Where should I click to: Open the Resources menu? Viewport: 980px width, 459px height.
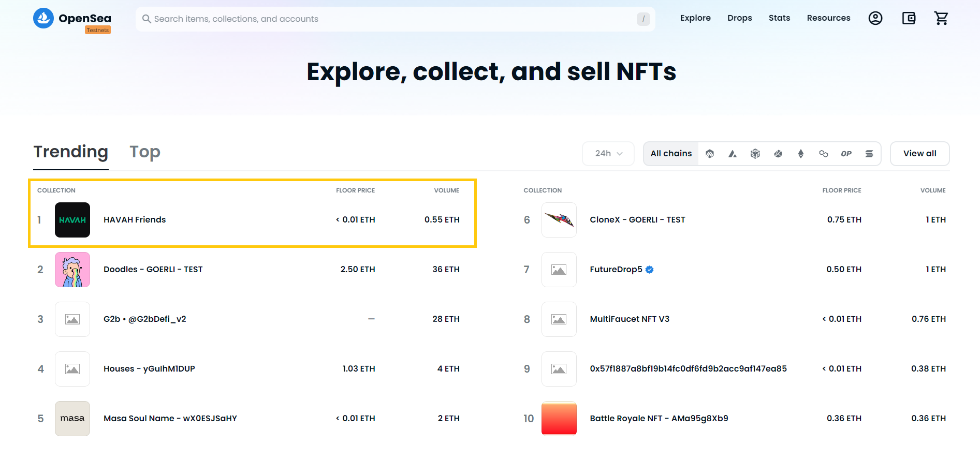pyautogui.click(x=828, y=18)
